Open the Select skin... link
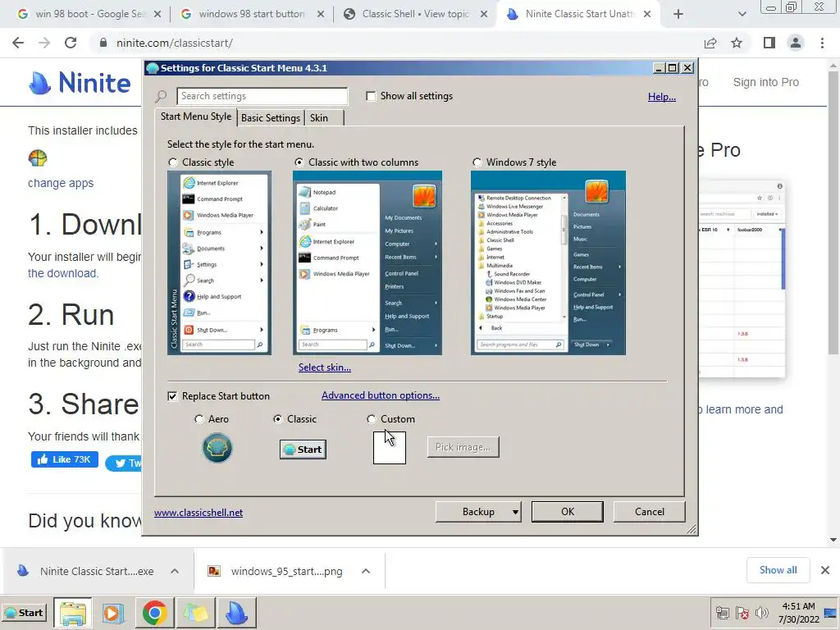The height and width of the screenshot is (630, 840). (325, 367)
